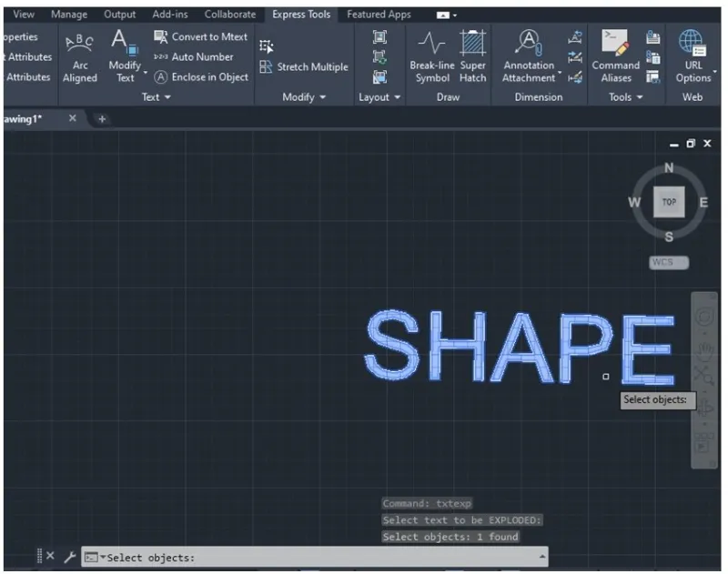Click the command line input field

[x=318, y=558]
